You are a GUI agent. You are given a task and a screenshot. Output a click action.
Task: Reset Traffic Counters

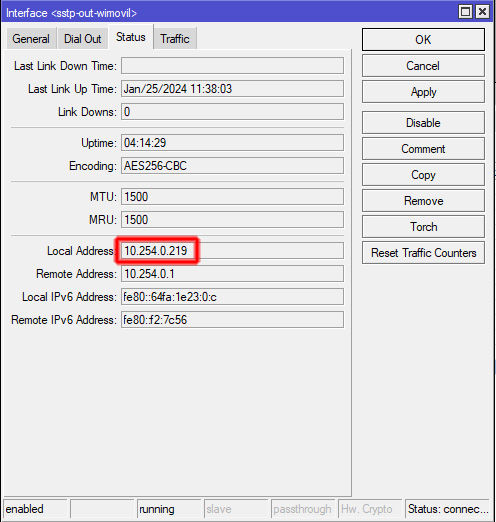[423, 253]
